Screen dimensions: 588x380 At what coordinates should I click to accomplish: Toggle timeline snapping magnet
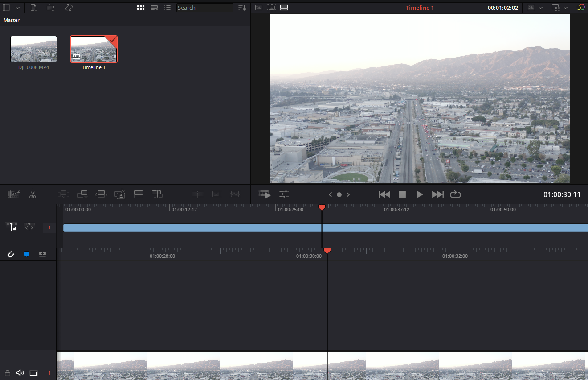click(11, 254)
